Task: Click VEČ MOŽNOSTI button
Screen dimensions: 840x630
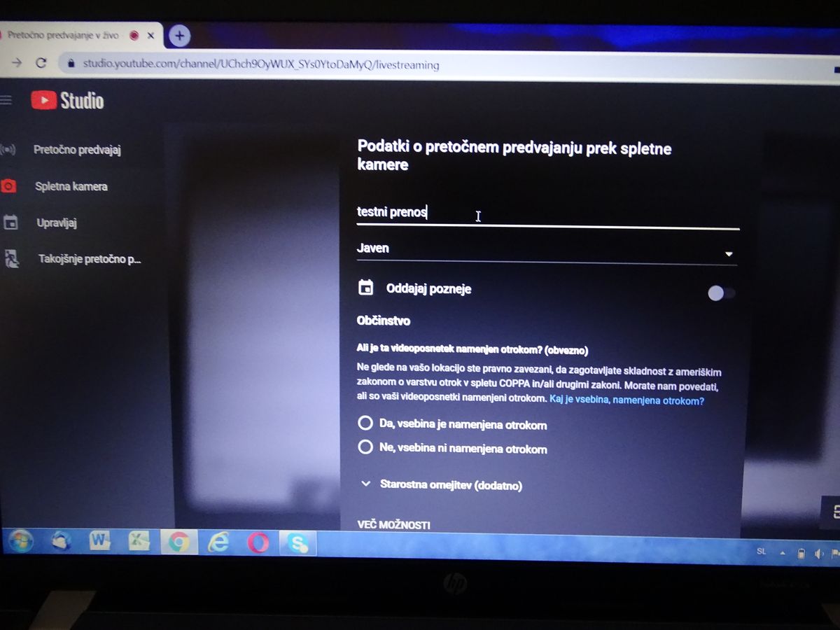Action: click(393, 525)
